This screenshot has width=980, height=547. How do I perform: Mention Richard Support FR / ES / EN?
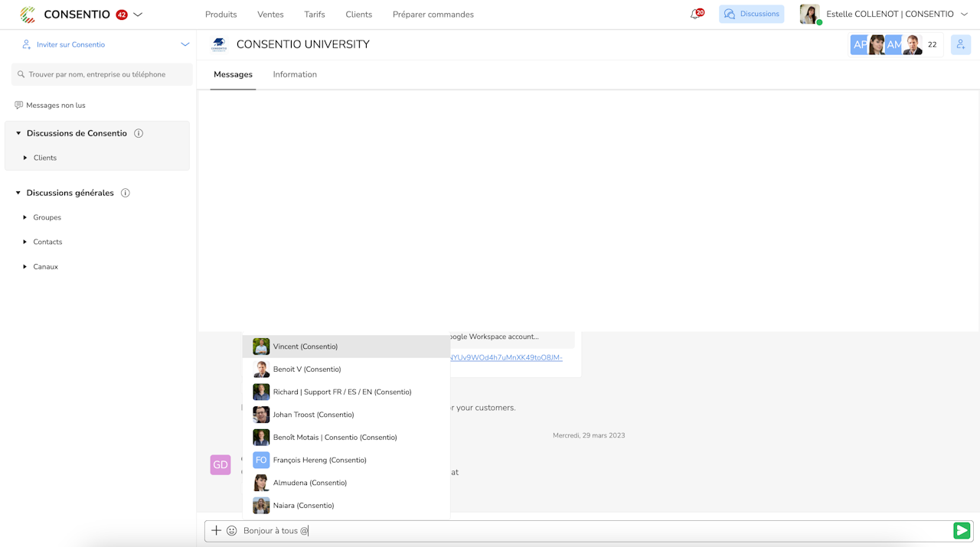346,392
